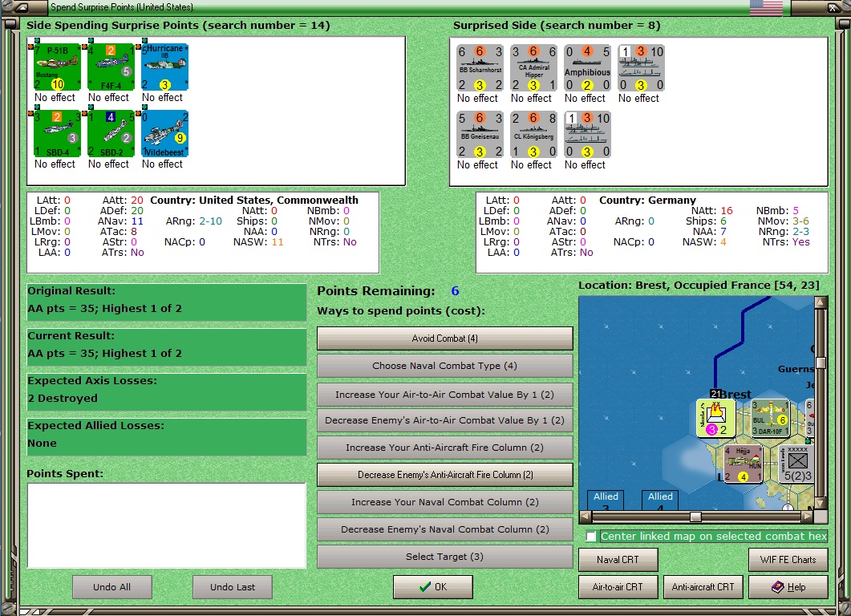Click Decrease Enemy's Air-to-Air Combat Value
Viewport: 851px width, 616px height.
tap(444, 420)
